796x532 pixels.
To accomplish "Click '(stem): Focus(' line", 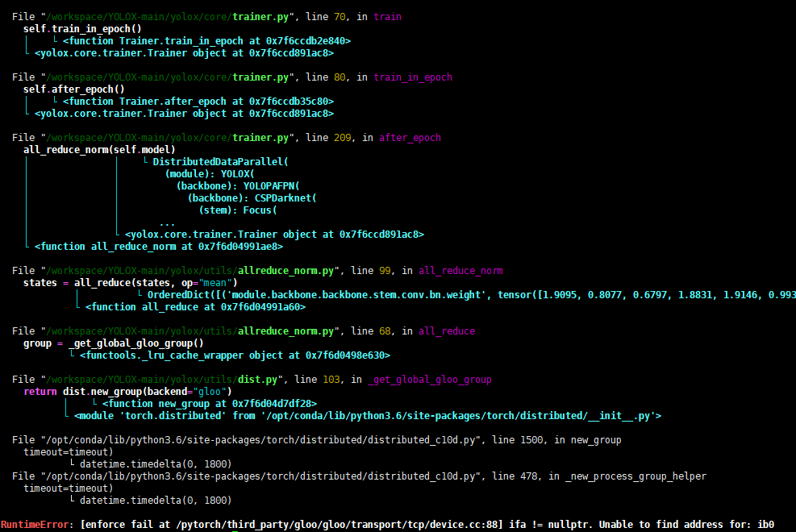I will [x=238, y=210].
